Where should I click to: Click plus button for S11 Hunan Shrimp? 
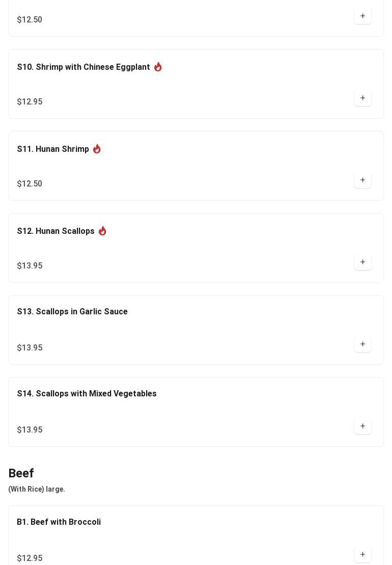362,180
